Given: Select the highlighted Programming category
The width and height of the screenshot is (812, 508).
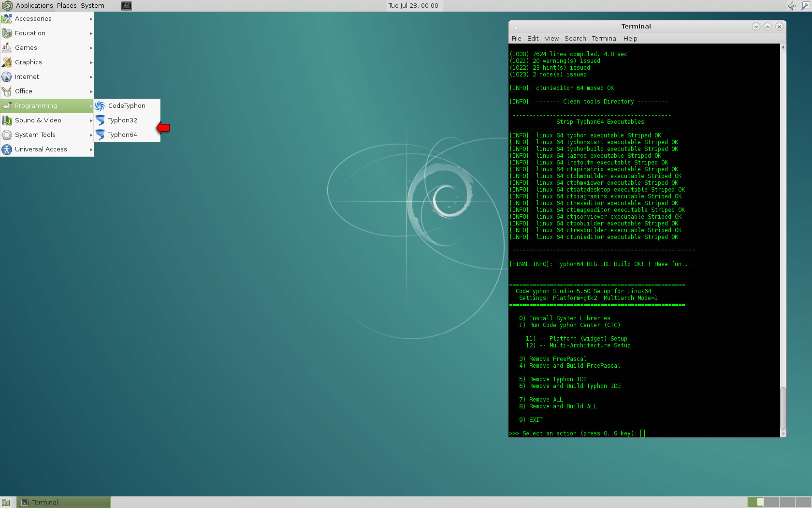Looking at the screenshot, I should (47, 106).
